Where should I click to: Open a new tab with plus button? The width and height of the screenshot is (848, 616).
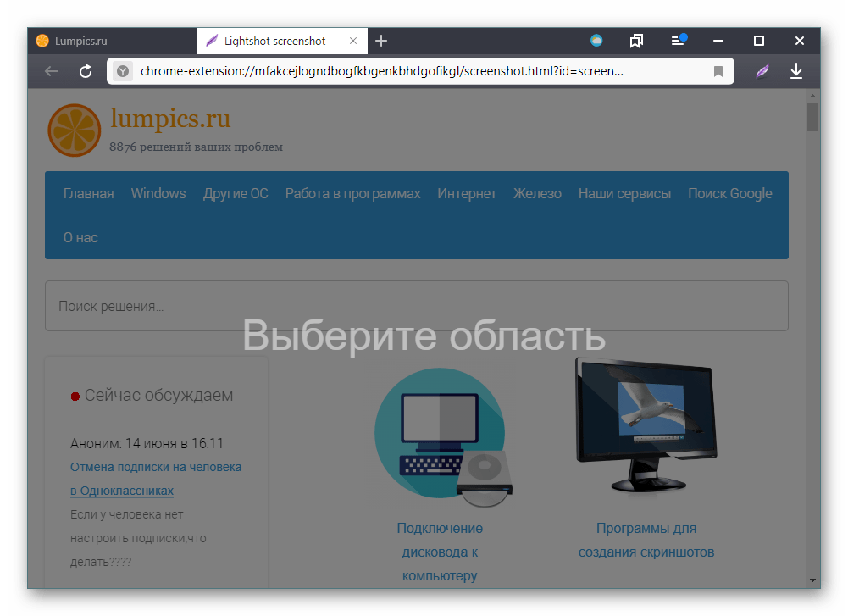tap(381, 41)
